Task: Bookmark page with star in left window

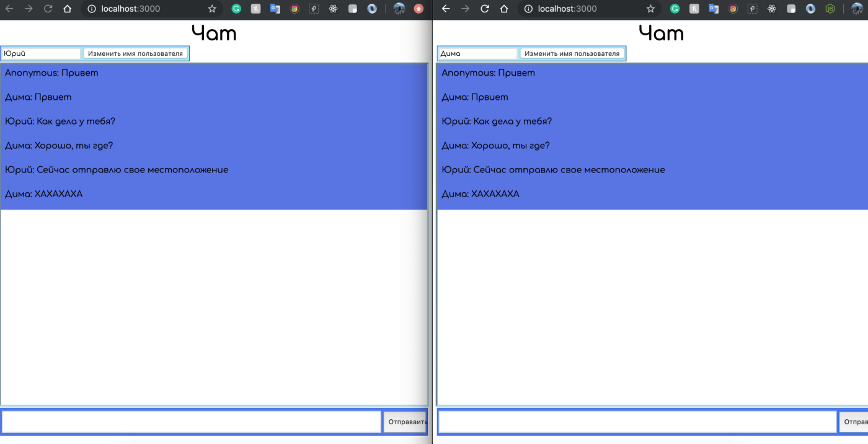Action: point(212,9)
